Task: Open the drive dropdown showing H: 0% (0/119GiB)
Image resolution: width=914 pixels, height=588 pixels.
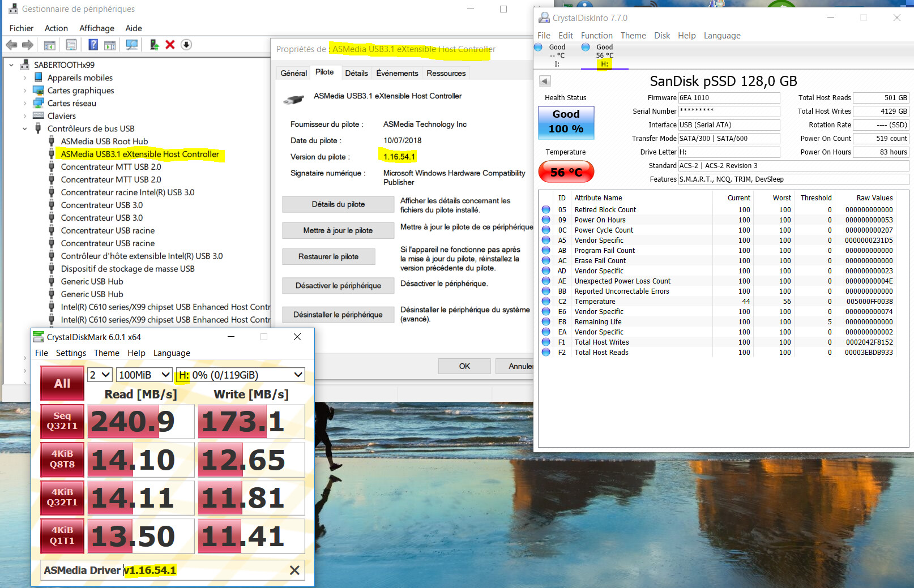Action: 241,375
